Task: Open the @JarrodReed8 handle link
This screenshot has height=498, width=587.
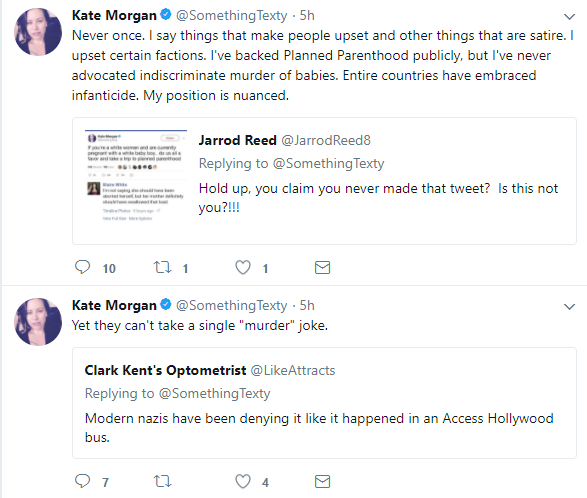Action: [326, 140]
